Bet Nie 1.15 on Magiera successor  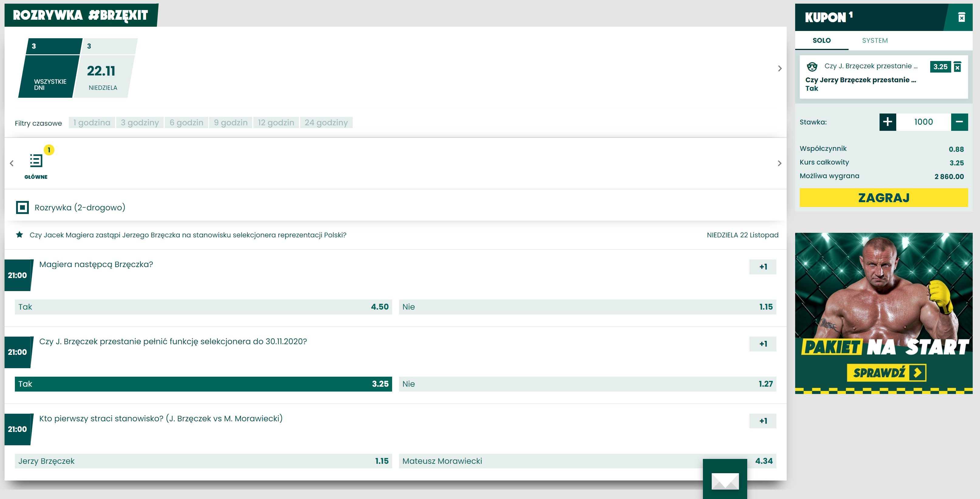pyautogui.click(x=587, y=307)
